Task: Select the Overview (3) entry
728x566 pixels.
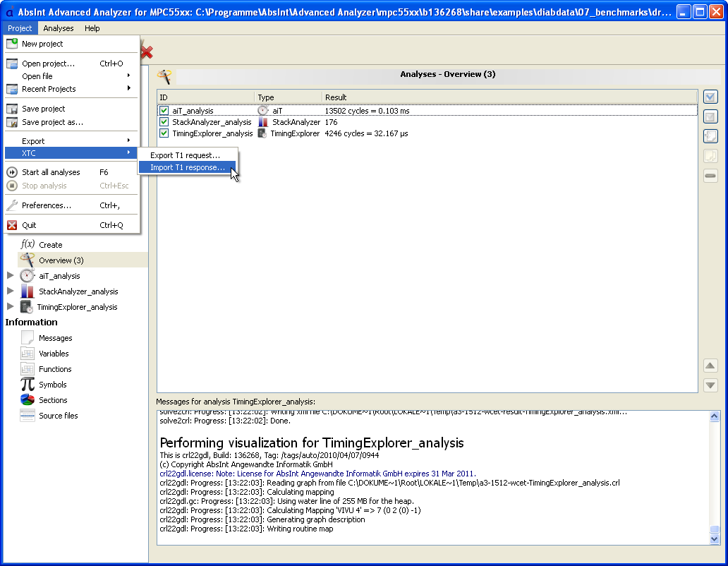Action: click(x=83, y=260)
